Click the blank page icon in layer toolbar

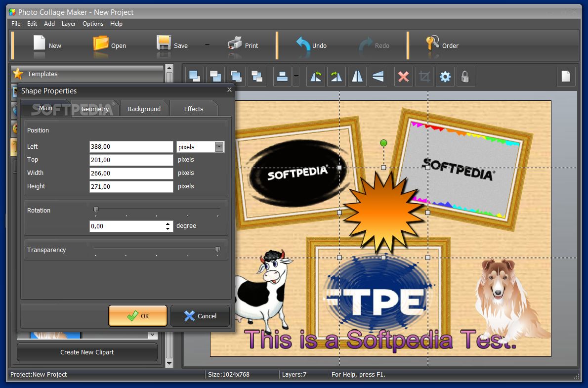coord(566,77)
